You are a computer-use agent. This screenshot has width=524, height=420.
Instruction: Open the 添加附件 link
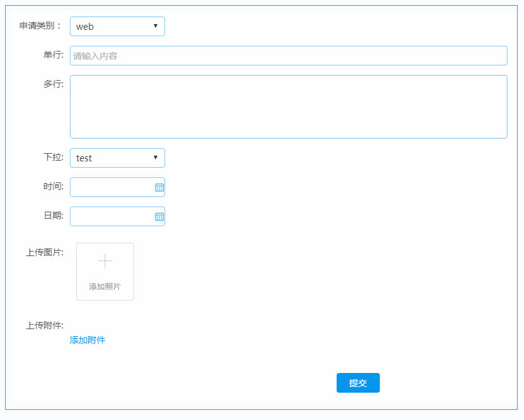tap(88, 340)
